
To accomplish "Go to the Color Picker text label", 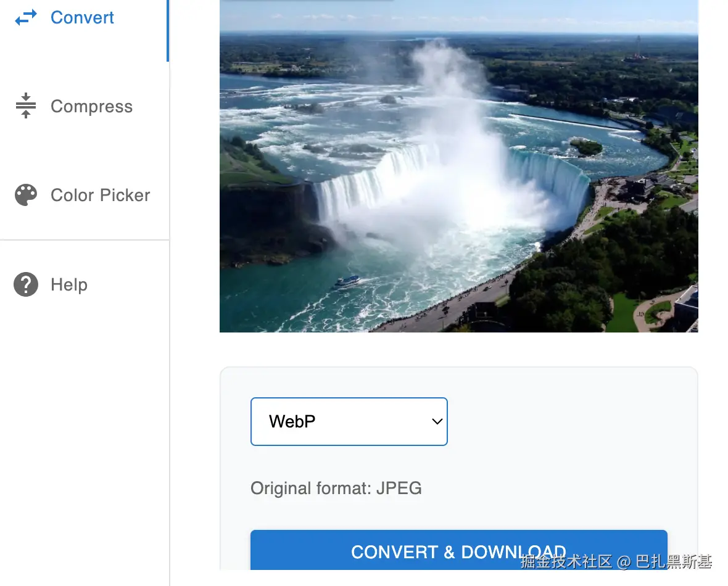I will 101,195.
